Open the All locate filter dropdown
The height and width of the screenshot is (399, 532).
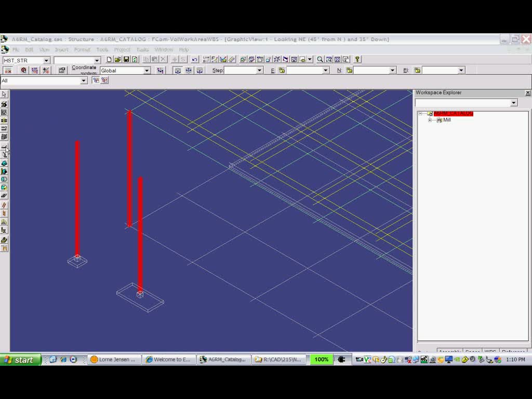[x=84, y=81]
